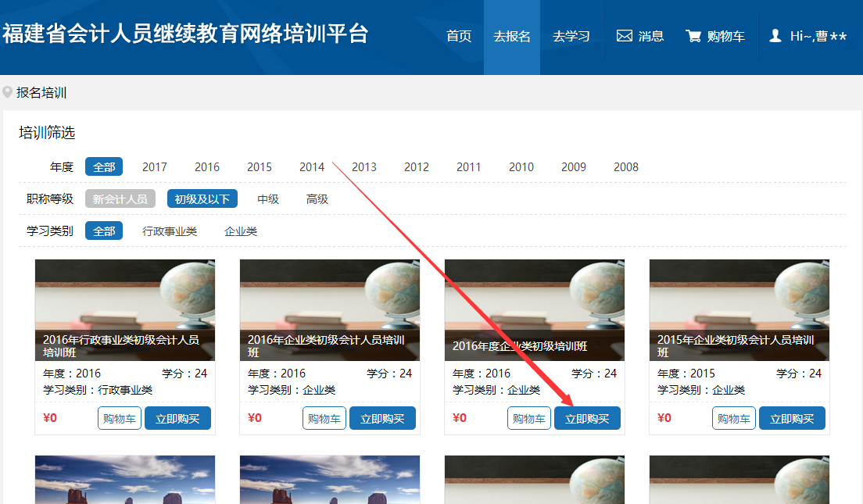
Task: Select 企业类 study category filter
Action: point(241,231)
